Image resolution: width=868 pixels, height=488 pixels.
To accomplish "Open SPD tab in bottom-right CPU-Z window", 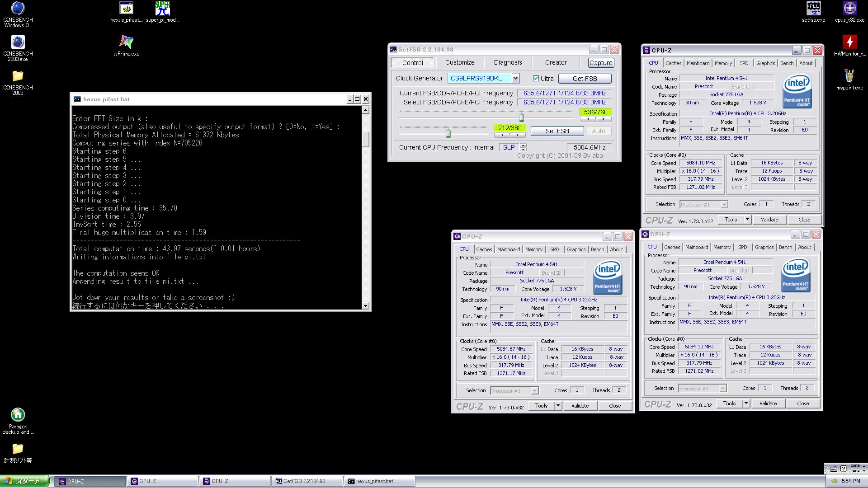I will [x=742, y=247].
